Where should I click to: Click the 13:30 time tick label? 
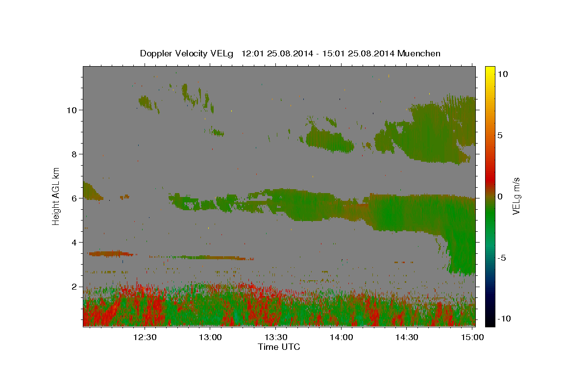[276, 337]
